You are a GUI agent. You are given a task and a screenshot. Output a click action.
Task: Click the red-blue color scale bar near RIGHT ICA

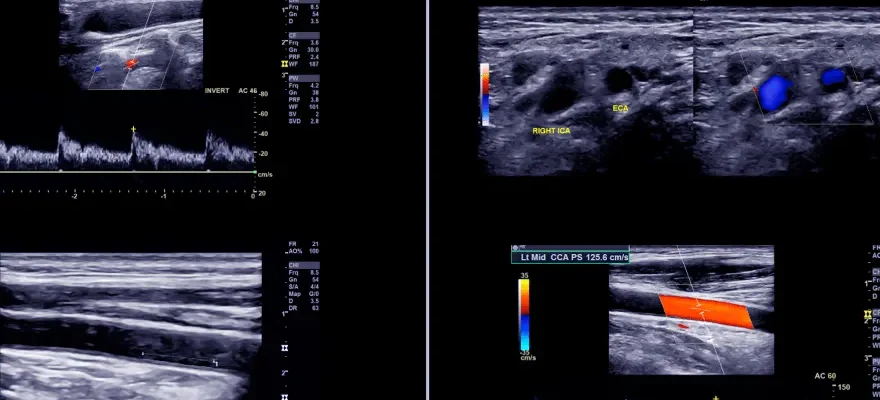click(x=485, y=94)
